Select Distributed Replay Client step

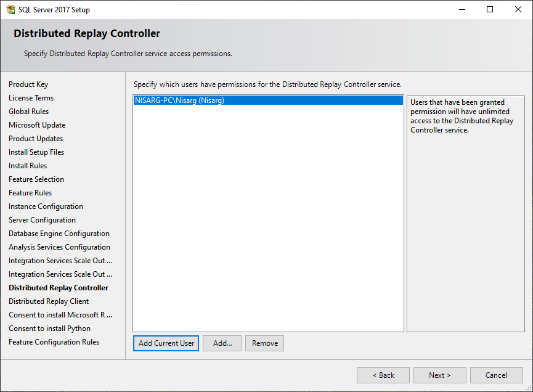click(49, 301)
